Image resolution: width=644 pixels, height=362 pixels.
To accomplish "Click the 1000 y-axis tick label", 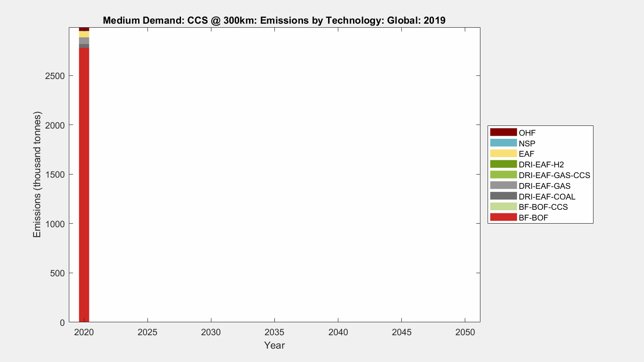I will pyautogui.click(x=56, y=224).
